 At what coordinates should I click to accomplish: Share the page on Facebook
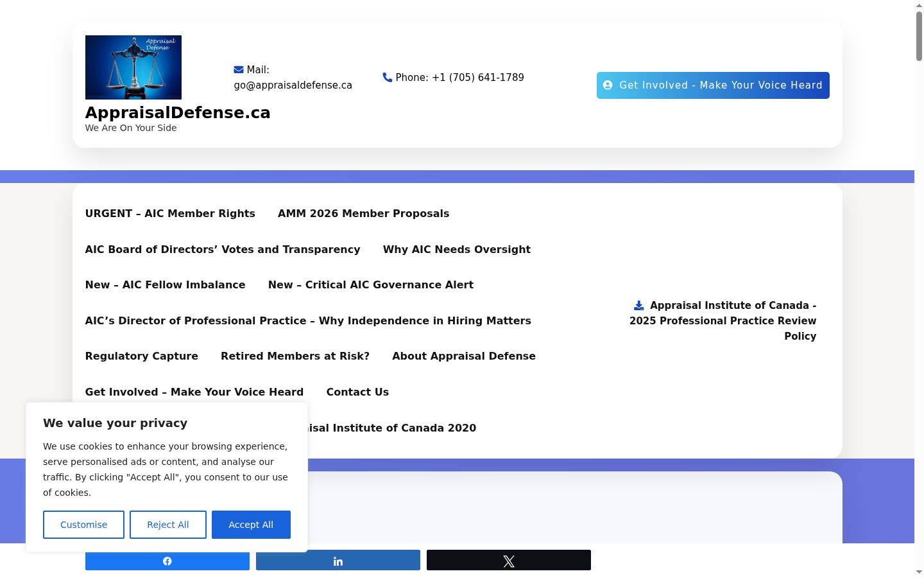tap(167, 561)
